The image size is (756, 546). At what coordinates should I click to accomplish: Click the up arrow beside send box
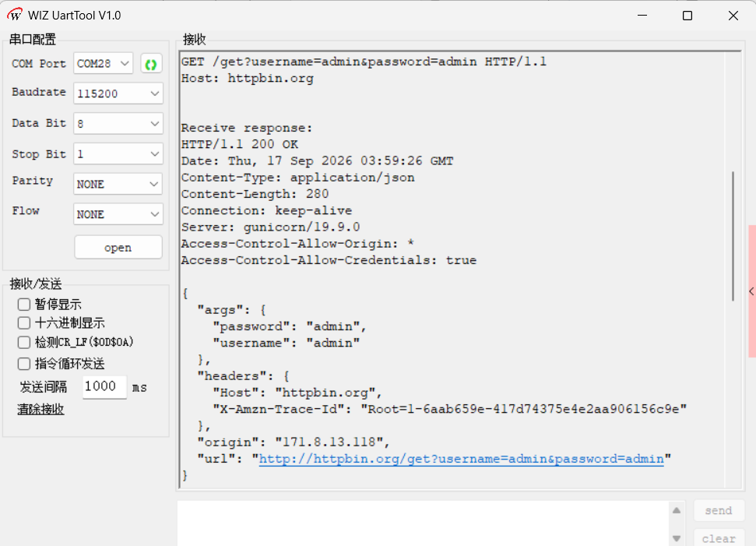pos(677,510)
